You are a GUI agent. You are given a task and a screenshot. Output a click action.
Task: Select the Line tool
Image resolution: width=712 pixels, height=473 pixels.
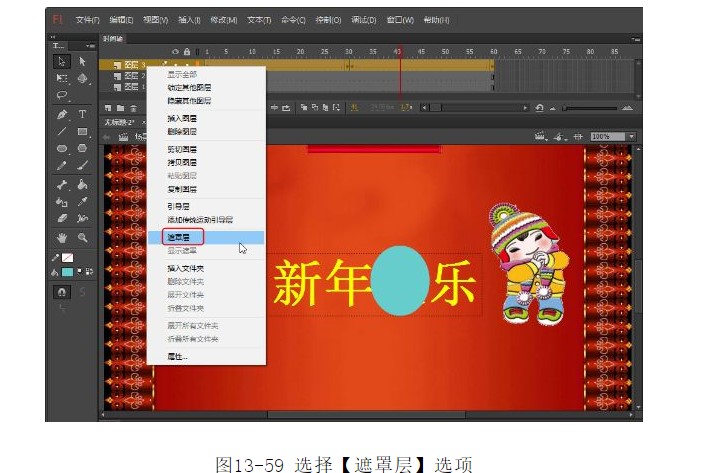[62, 132]
